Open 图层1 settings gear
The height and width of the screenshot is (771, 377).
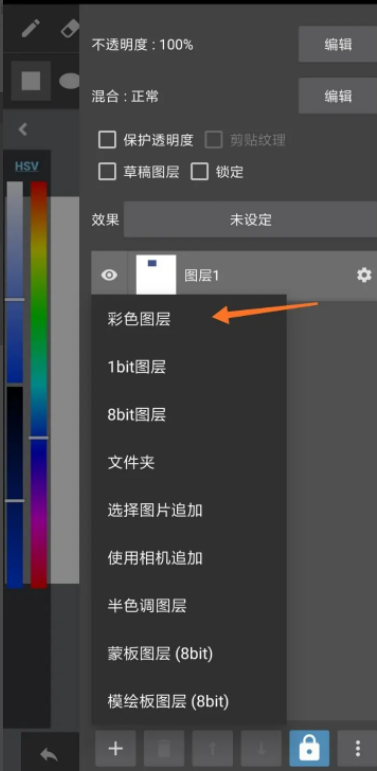click(x=364, y=275)
